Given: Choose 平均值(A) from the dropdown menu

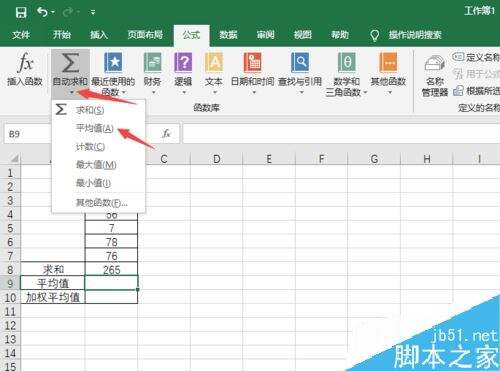Looking at the screenshot, I should [x=98, y=128].
